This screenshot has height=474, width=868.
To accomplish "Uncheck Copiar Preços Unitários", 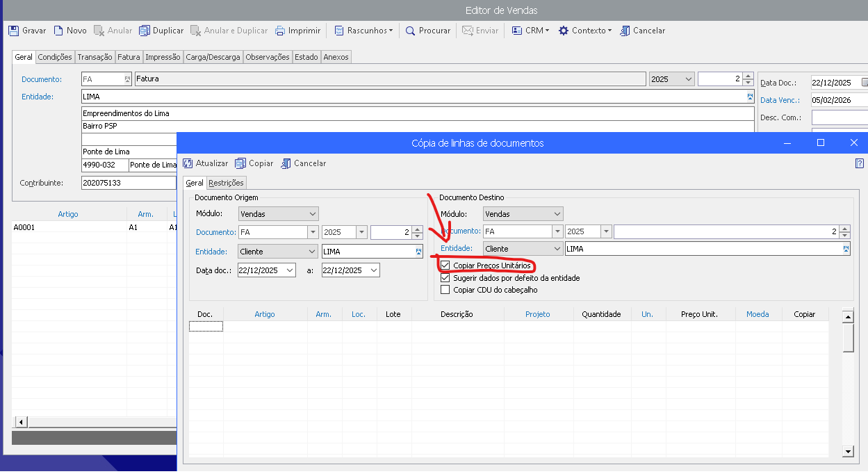I will click(x=445, y=265).
